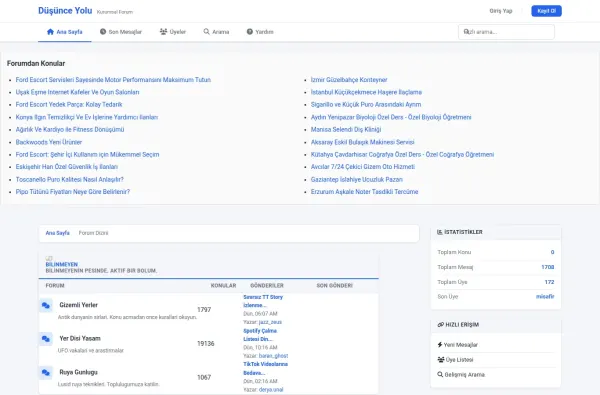Open the Ana Sayfa navigation tab
Image resolution: width=600 pixels, height=395 pixels.
click(x=65, y=32)
